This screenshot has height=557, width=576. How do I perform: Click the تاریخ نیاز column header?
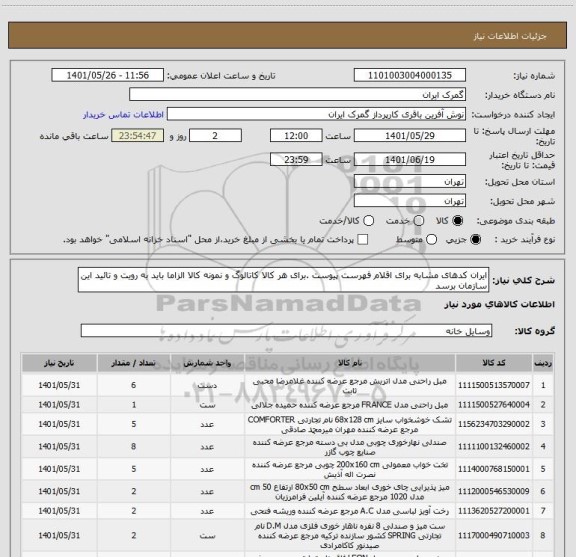[x=59, y=363]
